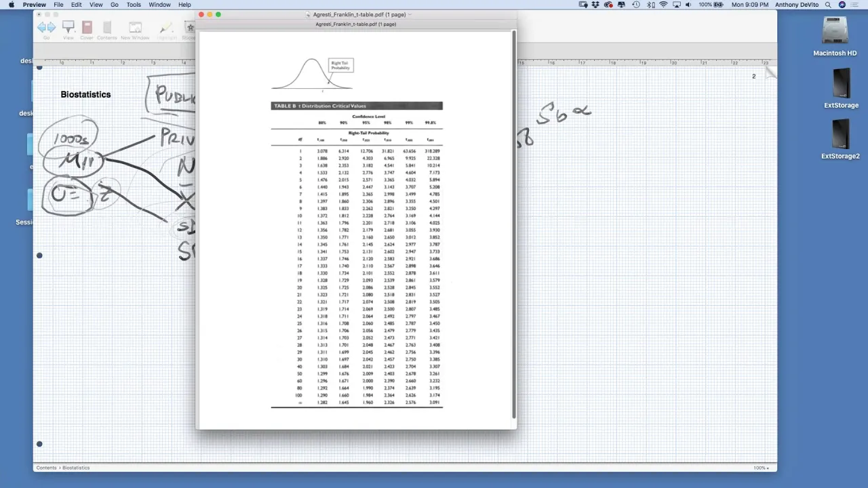Click the Go back arrow in background window
The height and width of the screenshot is (488, 868).
point(42,27)
